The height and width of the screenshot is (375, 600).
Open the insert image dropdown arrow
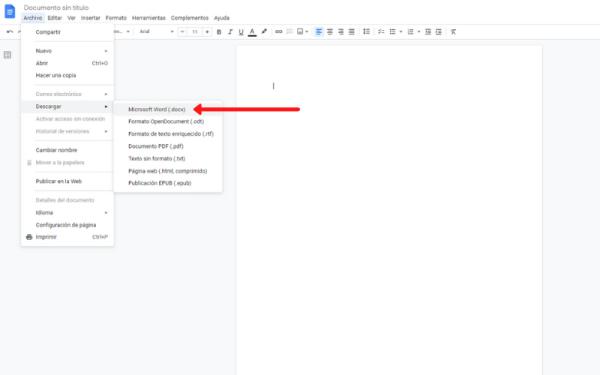tap(307, 32)
